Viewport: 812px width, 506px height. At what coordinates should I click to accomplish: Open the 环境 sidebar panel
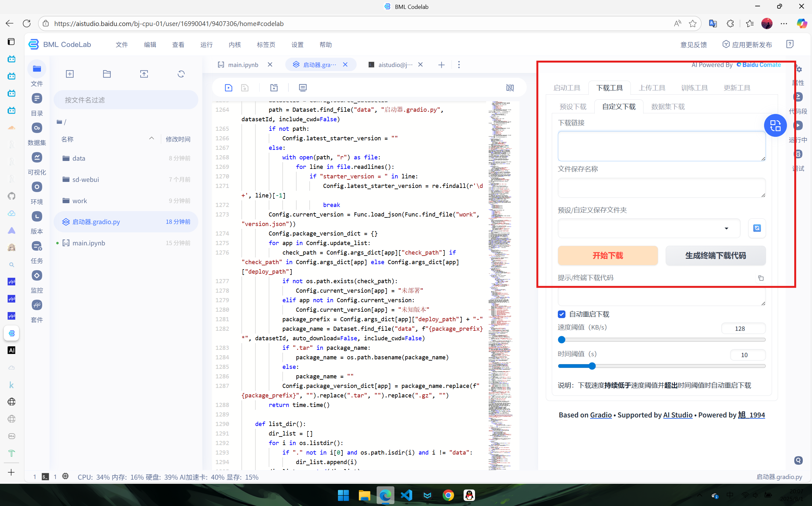37,187
